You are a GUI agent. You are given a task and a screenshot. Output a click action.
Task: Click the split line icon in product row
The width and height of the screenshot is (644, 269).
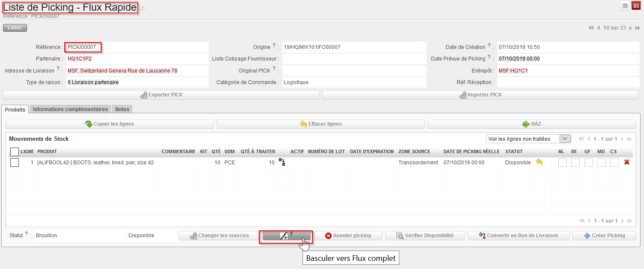pos(282,162)
